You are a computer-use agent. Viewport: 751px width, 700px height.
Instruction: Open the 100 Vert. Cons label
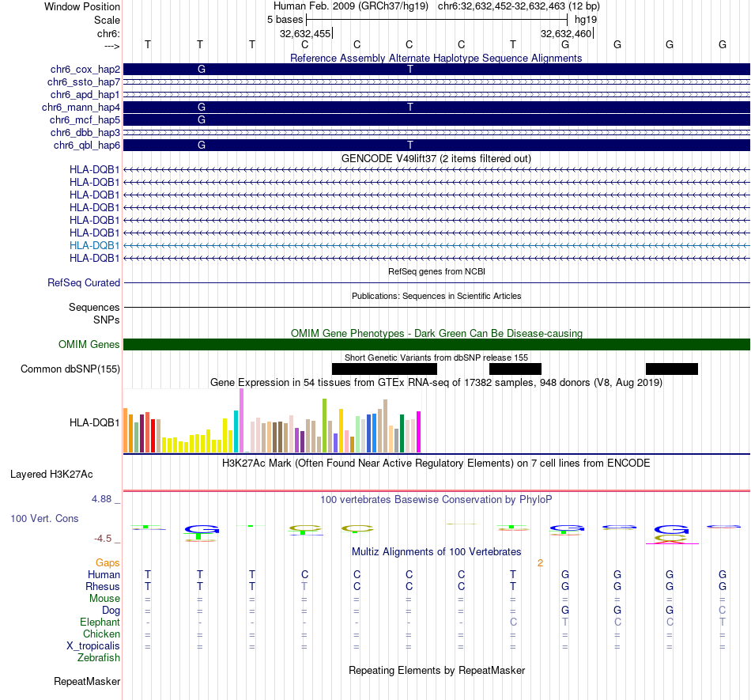(x=44, y=518)
